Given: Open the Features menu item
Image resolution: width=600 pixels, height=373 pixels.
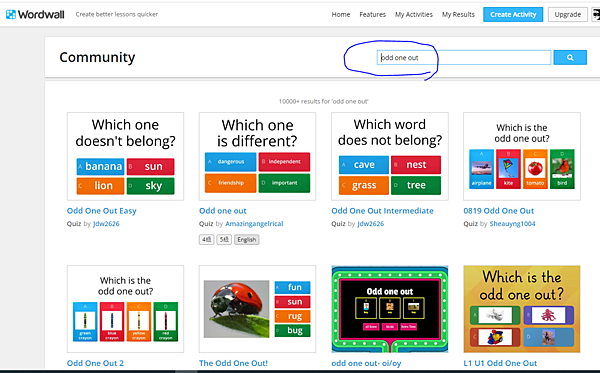Looking at the screenshot, I should [372, 15].
